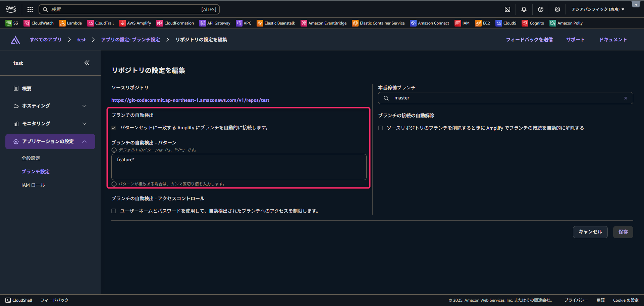This screenshot has width=644, height=306.
Task: Select 全般設定 in the sidebar
Action: tap(31, 158)
